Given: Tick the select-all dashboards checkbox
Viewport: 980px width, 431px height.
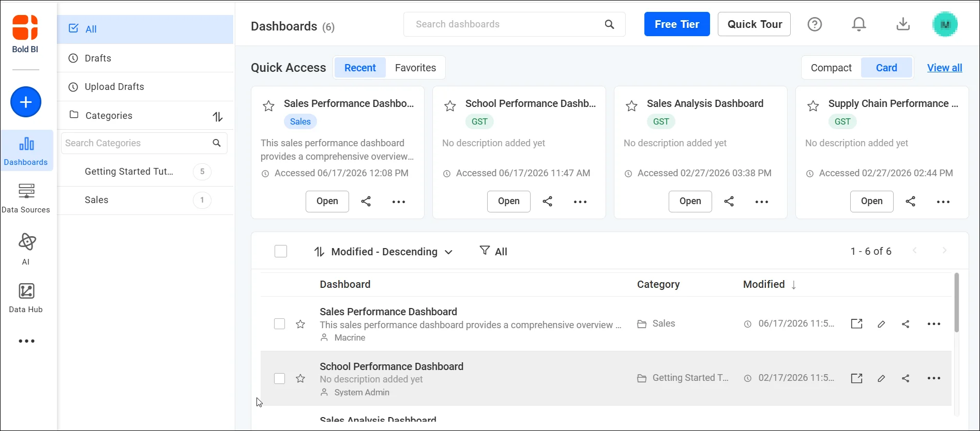Looking at the screenshot, I should tap(281, 251).
